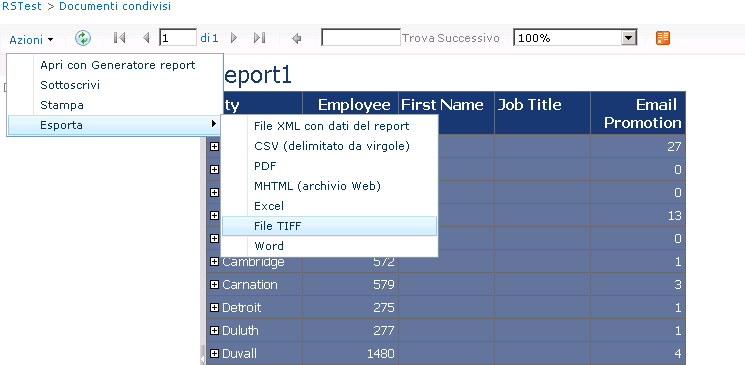Click the Cambridge city cell
Screen dimensions: 745x365
point(253,261)
